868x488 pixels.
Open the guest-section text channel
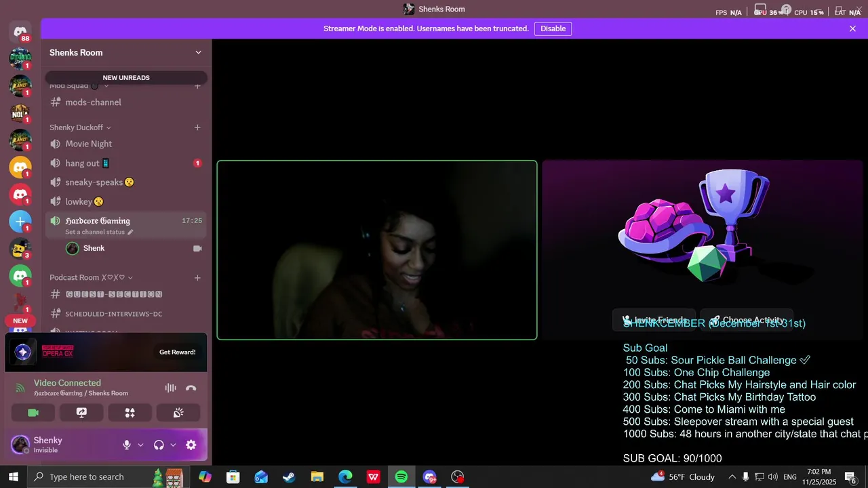click(125, 294)
